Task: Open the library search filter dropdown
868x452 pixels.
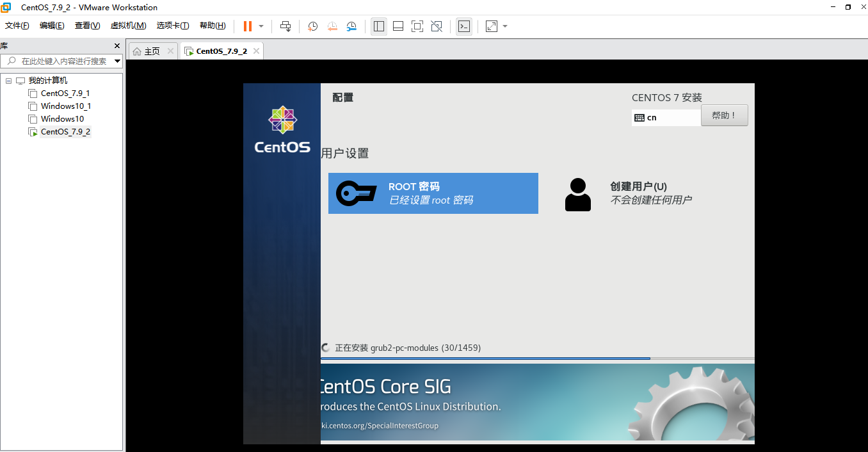Action: 116,61
